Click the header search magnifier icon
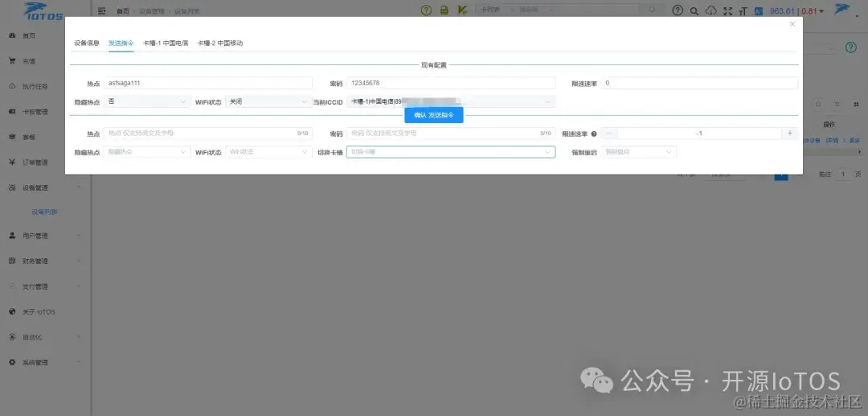Viewport: 868px width, 416px height. [x=694, y=11]
